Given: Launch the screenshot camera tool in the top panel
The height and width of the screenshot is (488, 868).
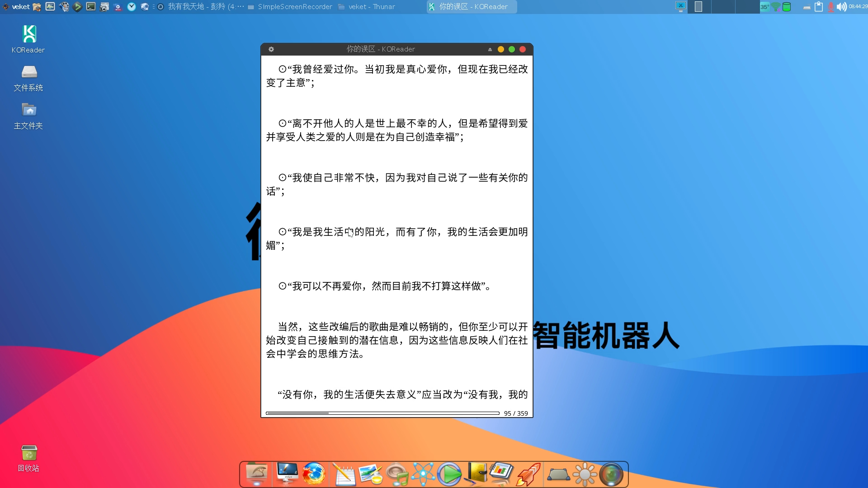Looking at the screenshot, I should tap(104, 7).
